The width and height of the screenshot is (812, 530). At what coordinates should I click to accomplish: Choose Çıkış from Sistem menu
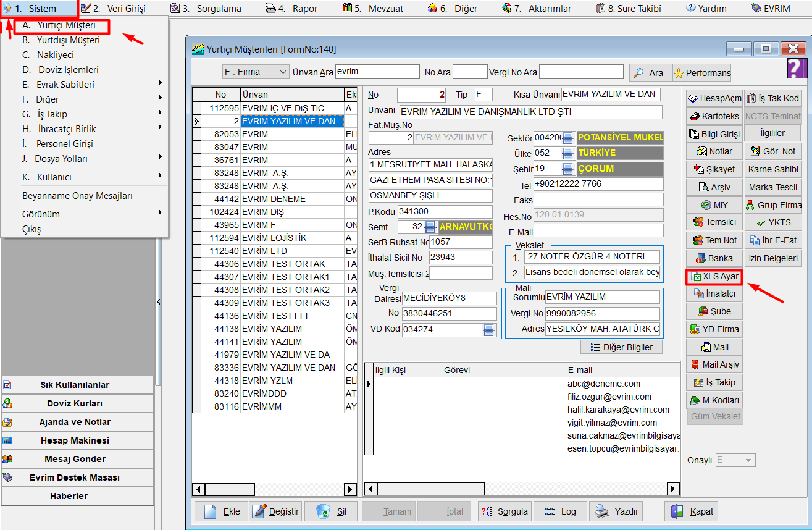pos(31,229)
